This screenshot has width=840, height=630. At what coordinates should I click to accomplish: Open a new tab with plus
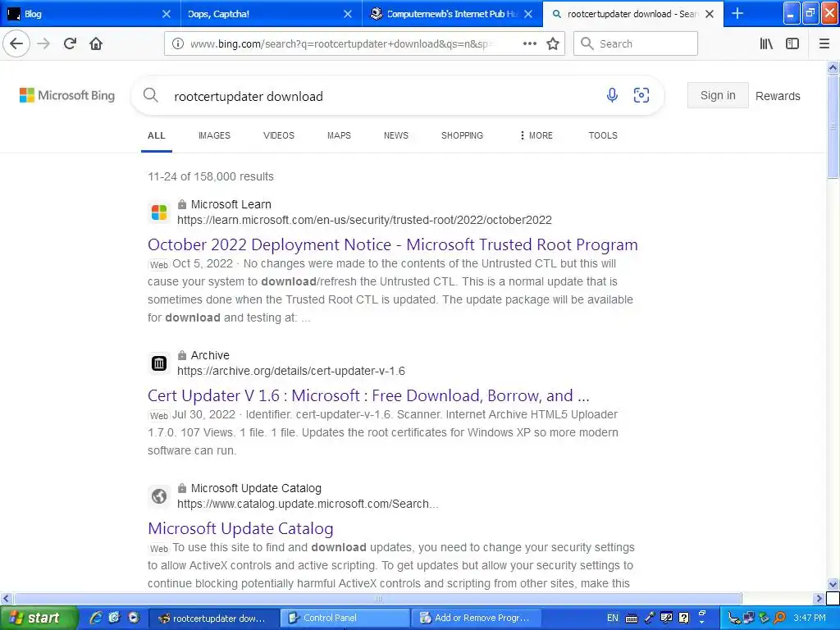[x=737, y=13]
